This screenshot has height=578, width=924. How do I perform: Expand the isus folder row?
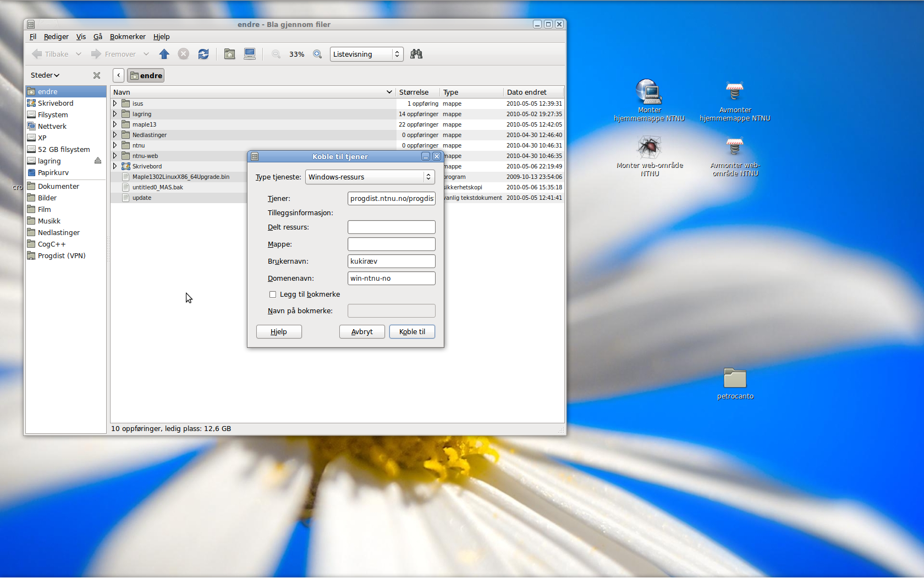[115, 103]
